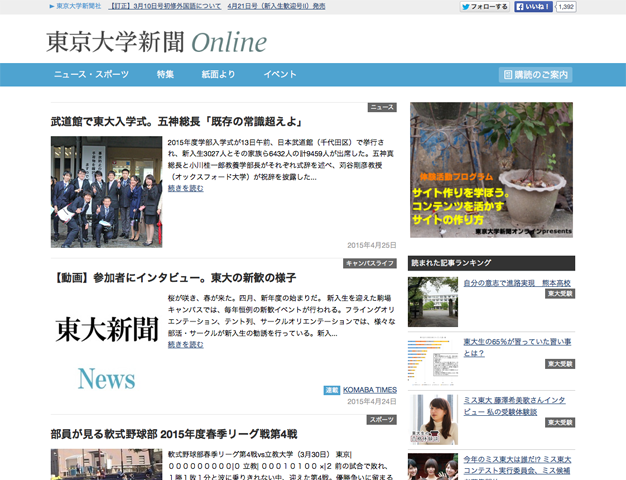Click the 連載 label badge

[x=332, y=390]
